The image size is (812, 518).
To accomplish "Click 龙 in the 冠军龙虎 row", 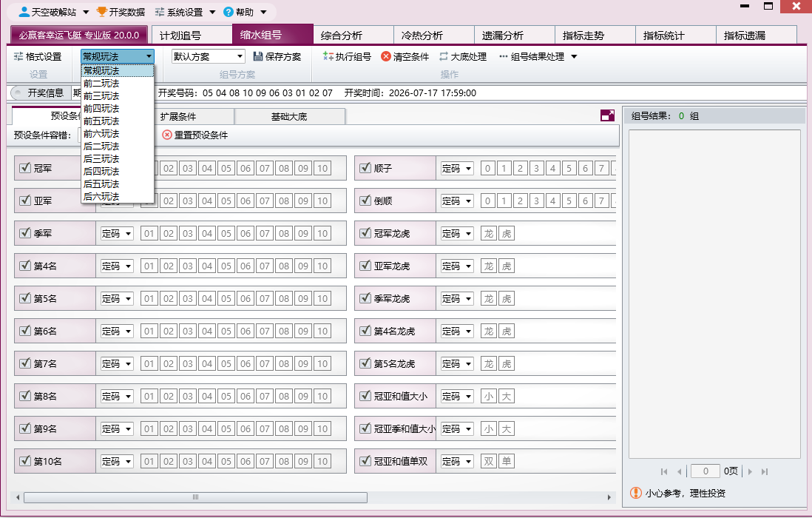I will (x=489, y=234).
